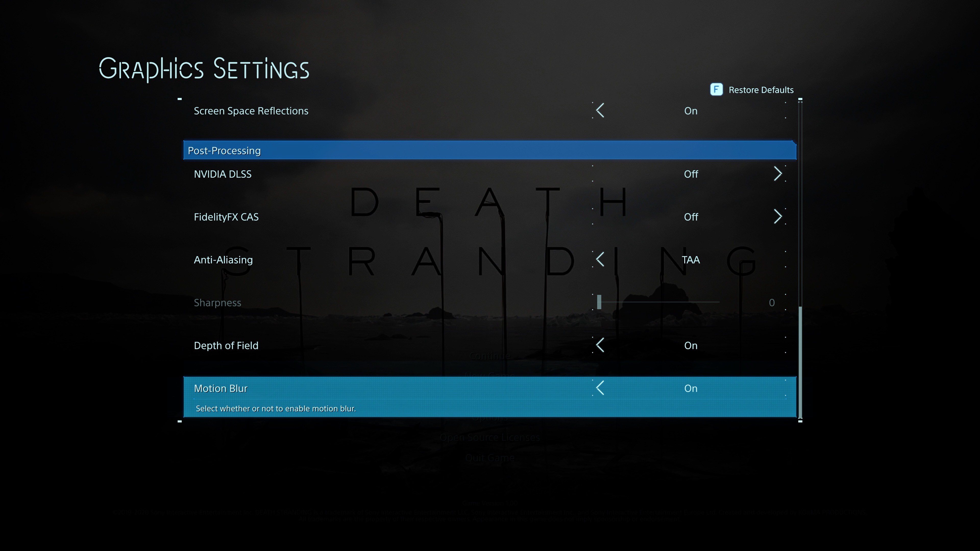Change Anti-Aliasing TAA value

[691, 260]
